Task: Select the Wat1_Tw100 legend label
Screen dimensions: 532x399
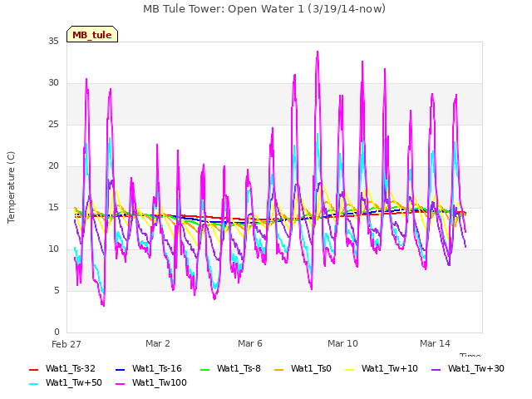Action: click(x=160, y=383)
